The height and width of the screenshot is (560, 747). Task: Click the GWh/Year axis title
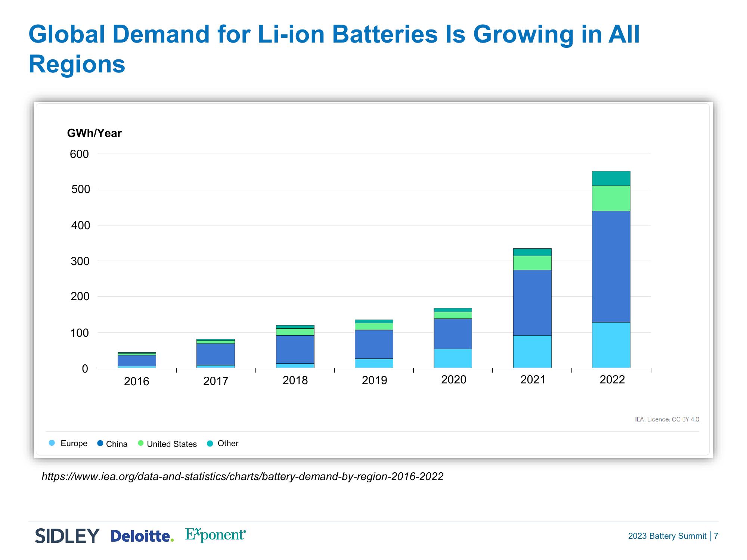(94, 133)
